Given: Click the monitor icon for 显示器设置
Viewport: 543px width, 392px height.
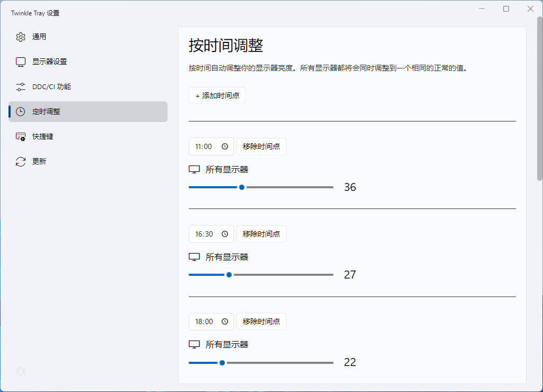Looking at the screenshot, I should click(21, 62).
